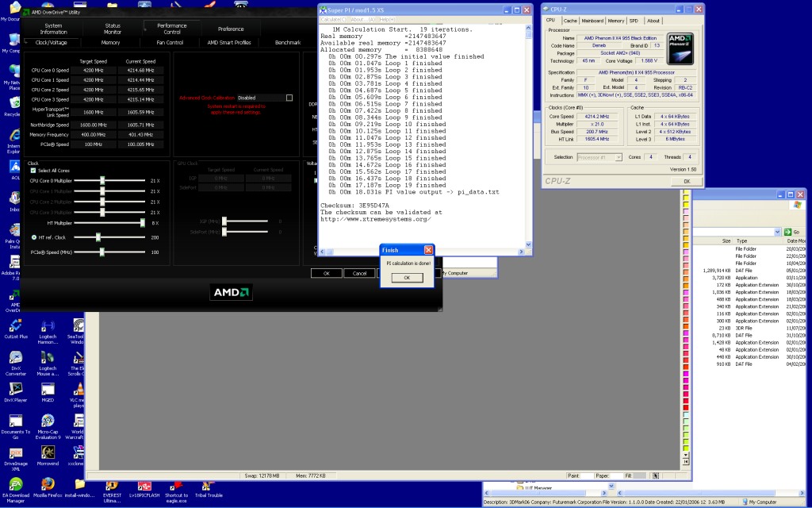Toggle the Select All Cores checkbox
812x508 pixels.
pos(33,171)
